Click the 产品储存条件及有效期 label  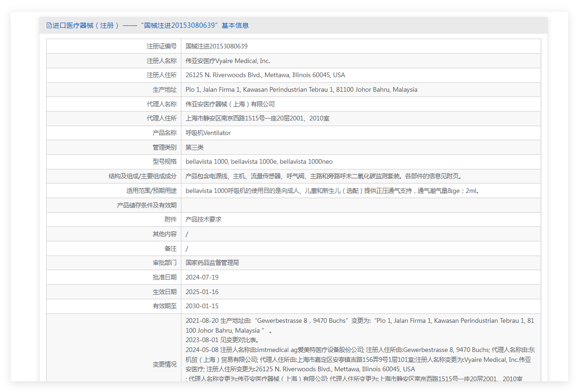point(147,205)
